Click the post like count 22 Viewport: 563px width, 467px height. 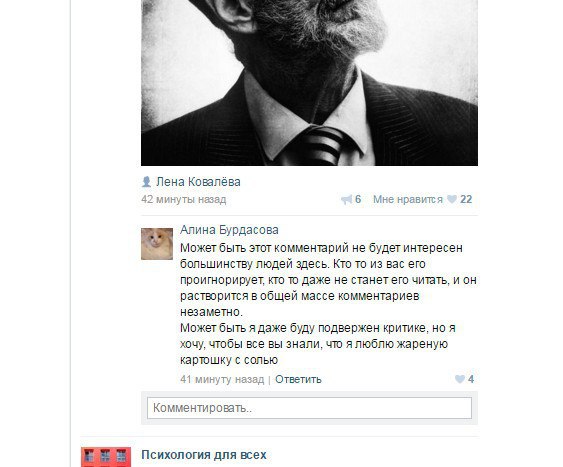point(466,199)
